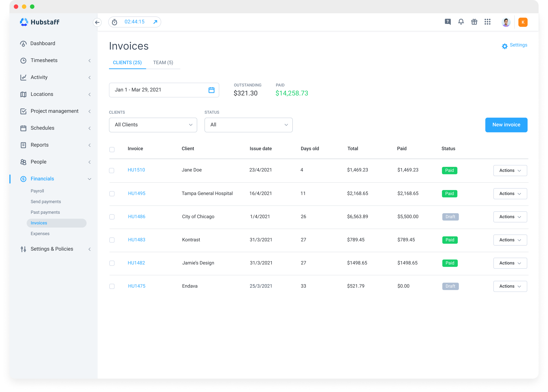Image resolution: width=548 pixels, height=392 pixels.
Task: Expand Actions for invoice HU1486
Action: point(510,217)
